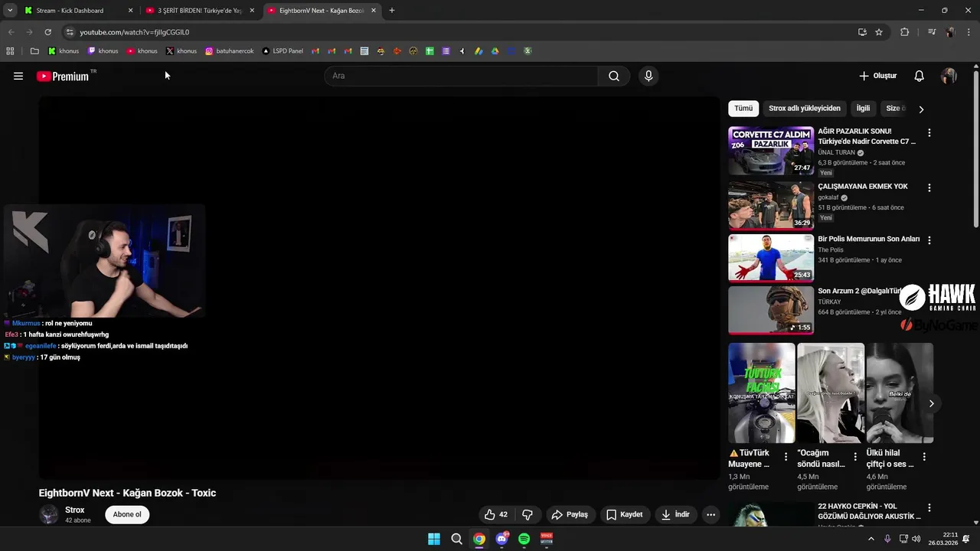Focus the Ara search field
Screen dimensions: 980x551
(x=461, y=76)
